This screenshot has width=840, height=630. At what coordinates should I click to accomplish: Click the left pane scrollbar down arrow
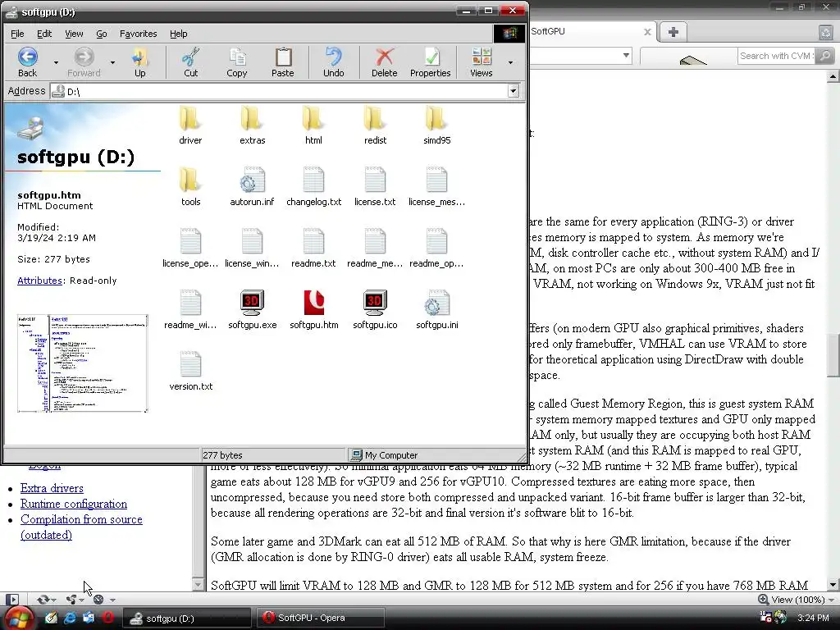pos(199,585)
